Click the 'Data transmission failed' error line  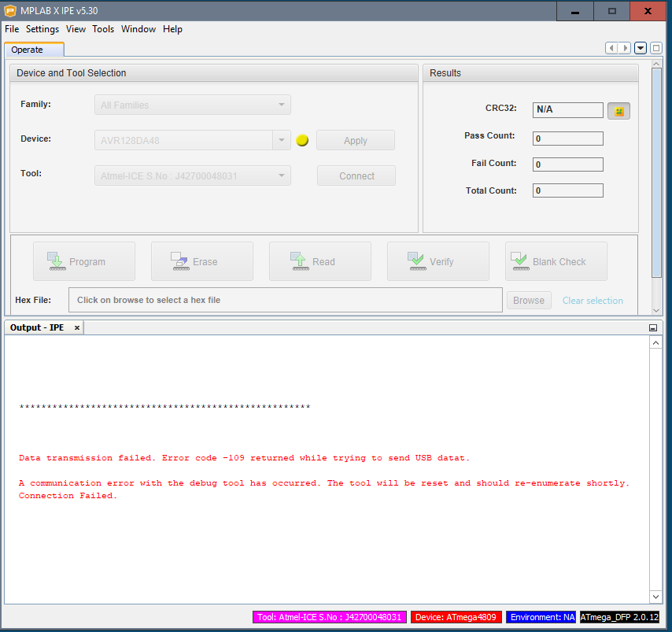coord(244,458)
